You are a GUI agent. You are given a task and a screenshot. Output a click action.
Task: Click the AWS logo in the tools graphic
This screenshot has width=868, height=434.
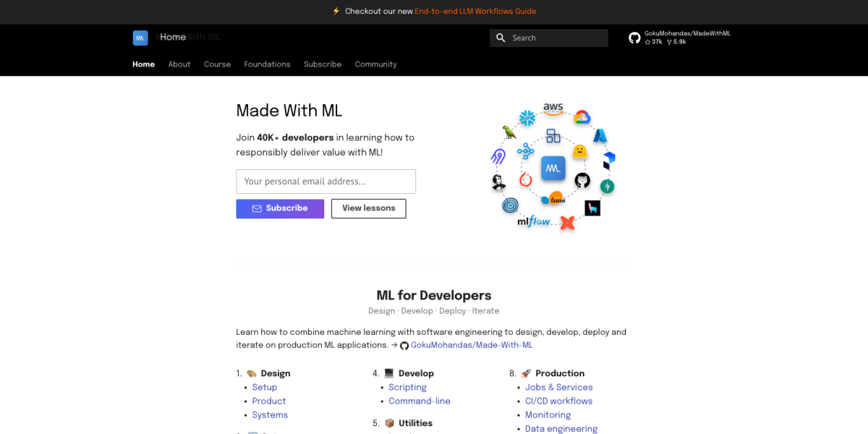point(553,109)
